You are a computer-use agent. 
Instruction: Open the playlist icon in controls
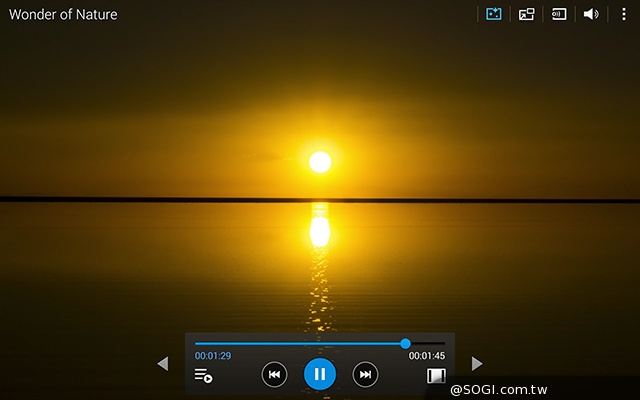click(203, 376)
